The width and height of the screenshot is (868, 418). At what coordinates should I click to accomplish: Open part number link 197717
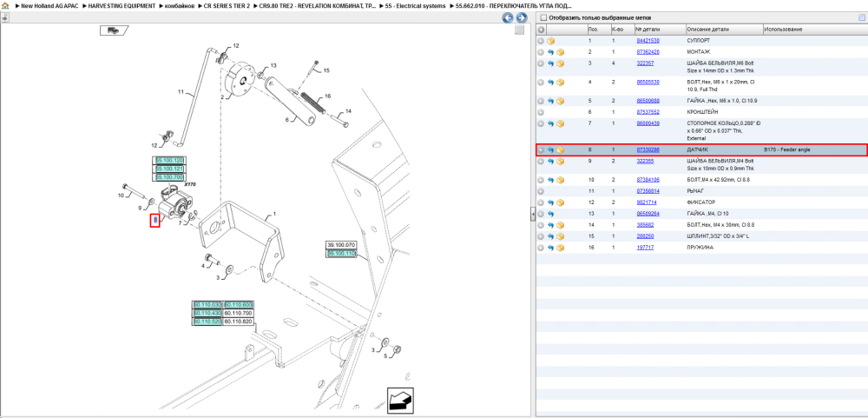(645, 248)
